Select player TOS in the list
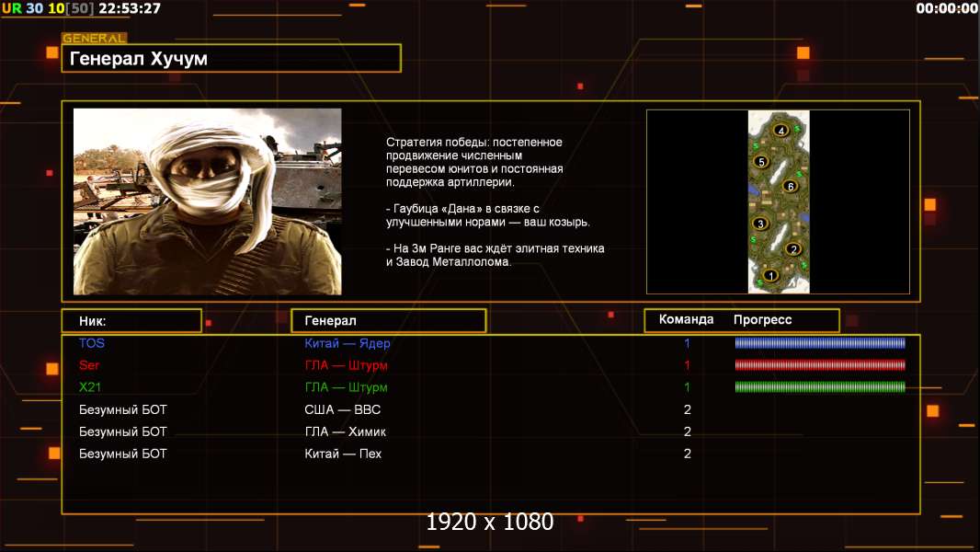980x552 pixels. (92, 343)
